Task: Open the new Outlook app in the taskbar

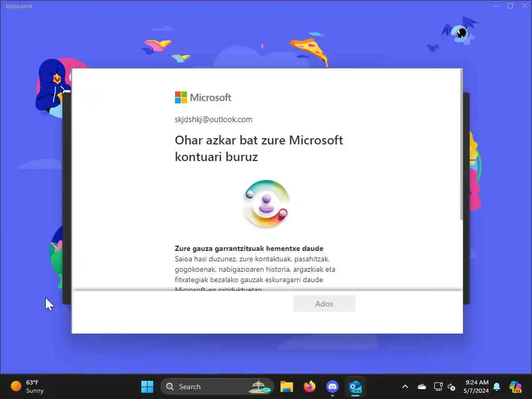Action: 355,387
